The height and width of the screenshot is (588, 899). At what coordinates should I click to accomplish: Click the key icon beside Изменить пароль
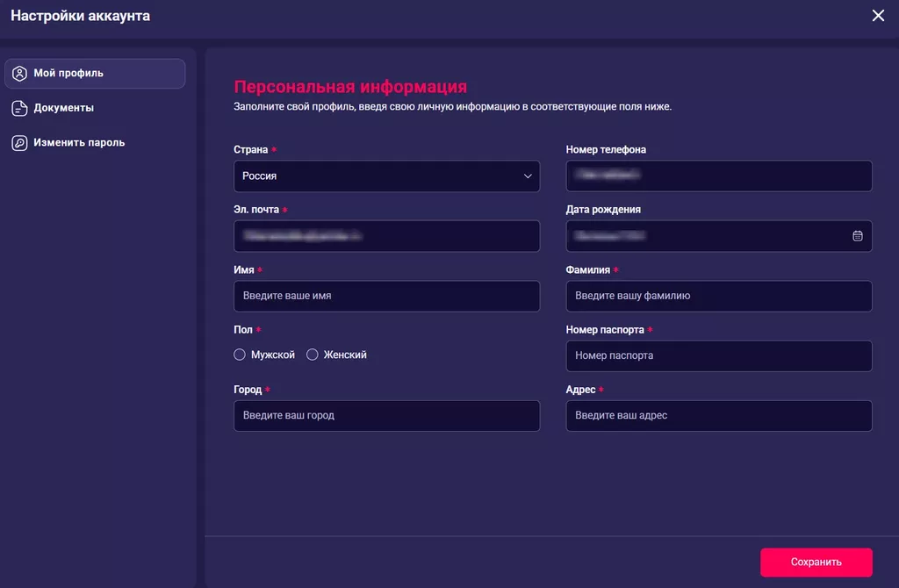click(19, 143)
